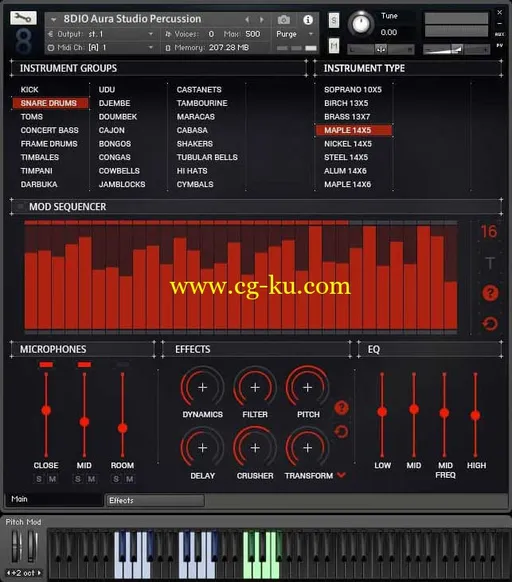The width and height of the screenshot is (512, 582).
Task: Go to next instrument arrow
Action: pyautogui.click(x=262, y=20)
